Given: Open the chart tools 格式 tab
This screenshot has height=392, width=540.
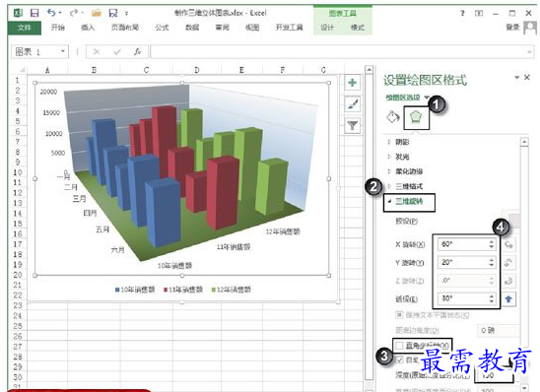Looking at the screenshot, I should tap(358, 28).
